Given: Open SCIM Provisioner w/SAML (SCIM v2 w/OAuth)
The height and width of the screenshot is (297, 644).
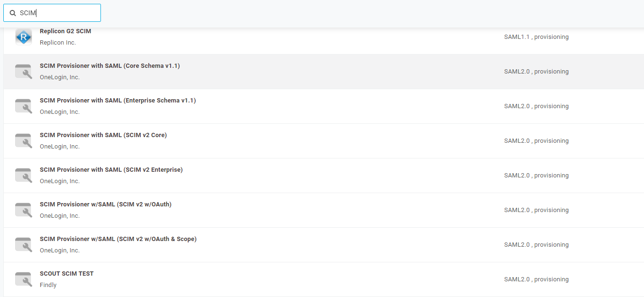Looking at the screenshot, I should 105,204.
